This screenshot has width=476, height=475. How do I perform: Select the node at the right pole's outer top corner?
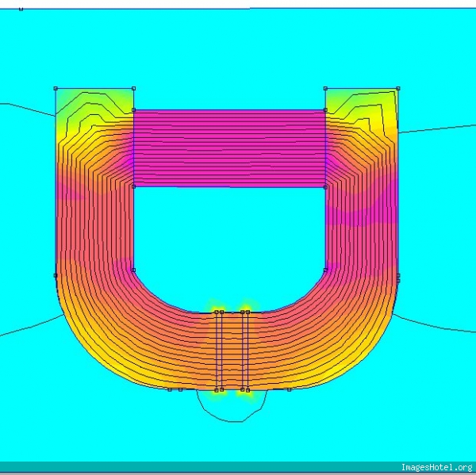[398, 88]
